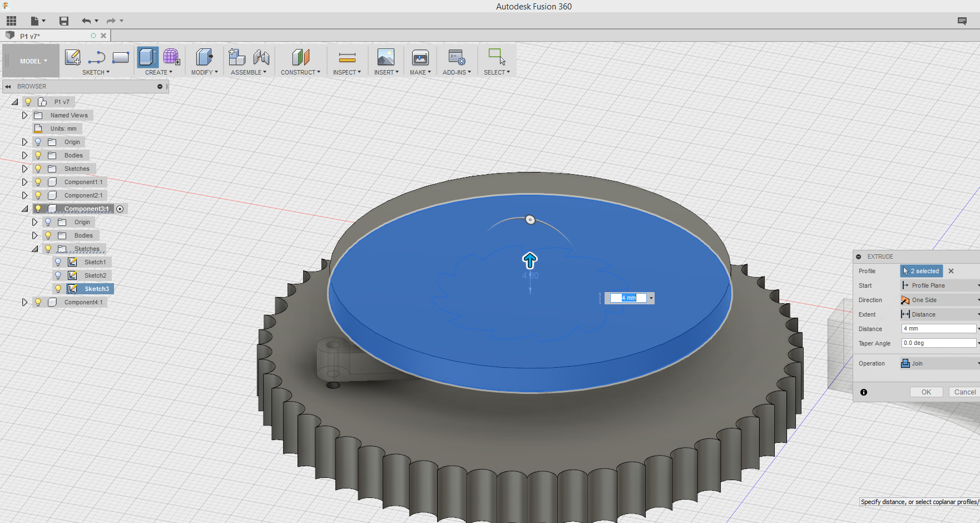This screenshot has width=980, height=523.
Task: Collapse the Extrude dialog with its header dot
Action: click(x=859, y=257)
